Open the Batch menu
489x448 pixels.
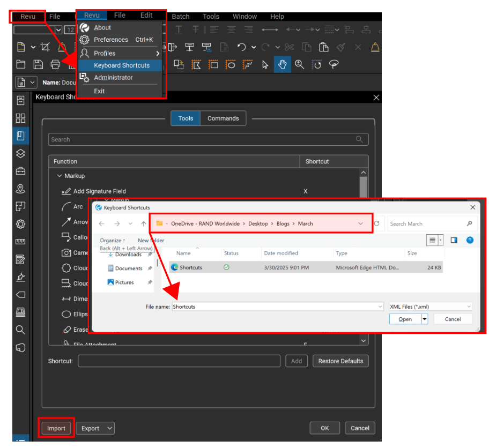(181, 17)
